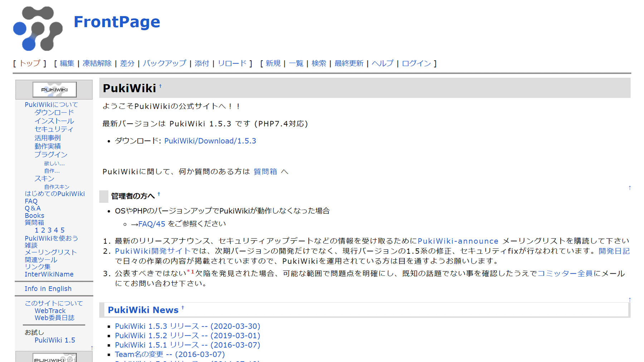
Task: Click the anchor dagger beside 管理者の方へ heading
Action: point(159,194)
